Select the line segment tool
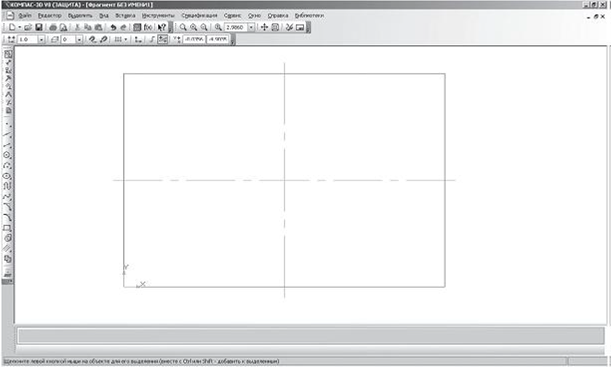This screenshot has width=611, height=367. pos(7,145)
